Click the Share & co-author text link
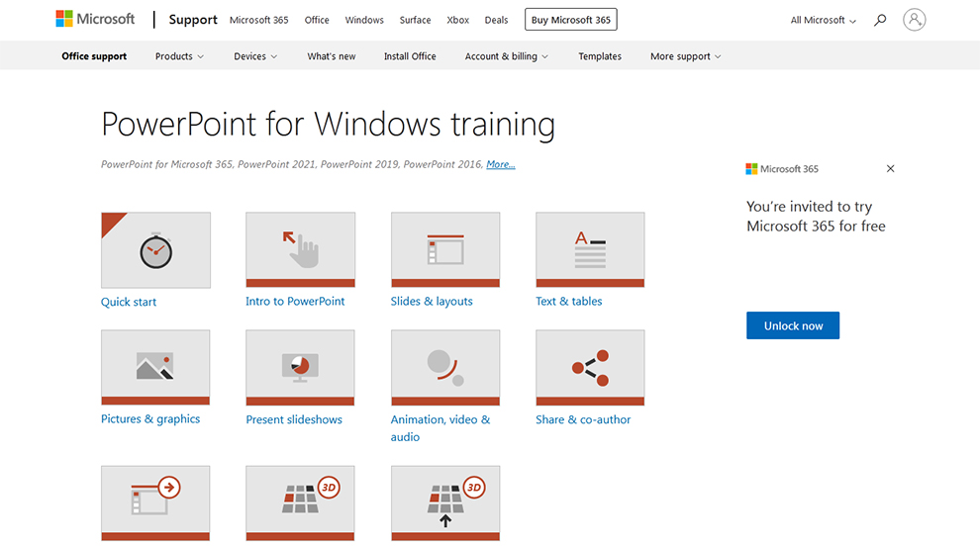 583,419
